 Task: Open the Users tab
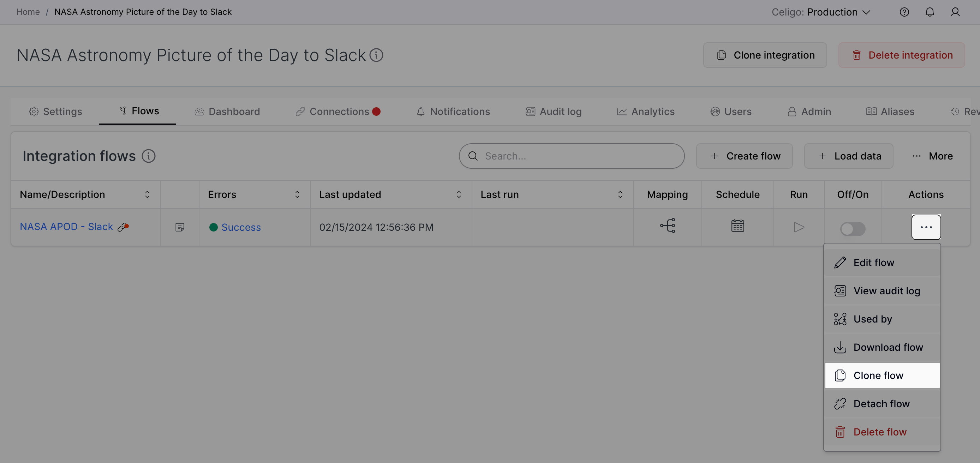tap(730, 112)
